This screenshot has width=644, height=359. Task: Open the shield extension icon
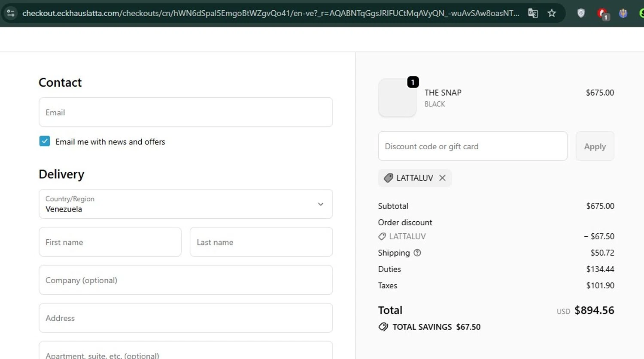pos(581,13)
